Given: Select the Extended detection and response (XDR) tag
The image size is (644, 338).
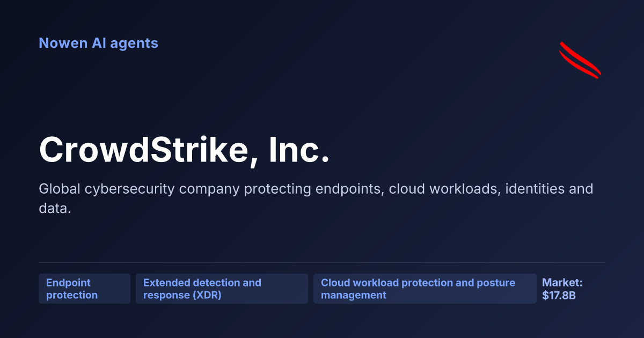Looking at the screenshot, I should pos(222,289).
